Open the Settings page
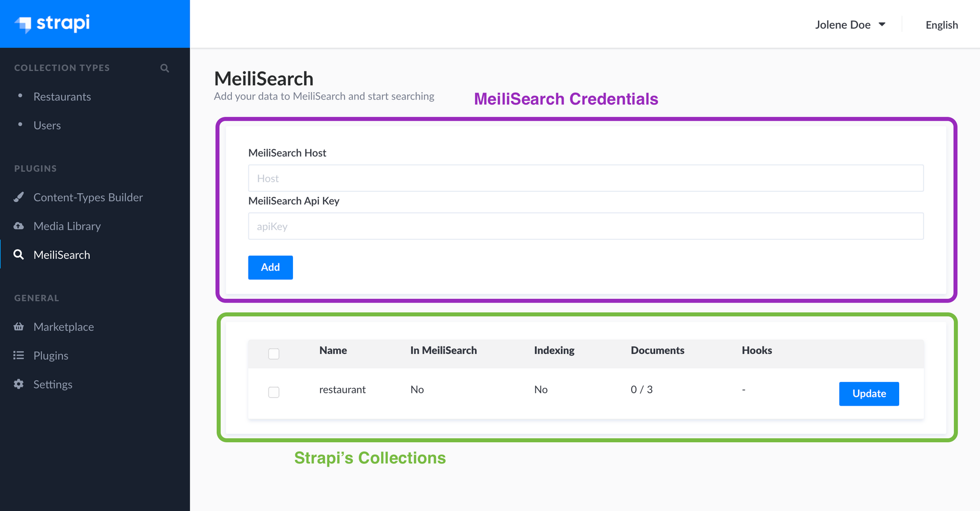Image resolution: width=980 pixels, height=511 pixels. 53,384
